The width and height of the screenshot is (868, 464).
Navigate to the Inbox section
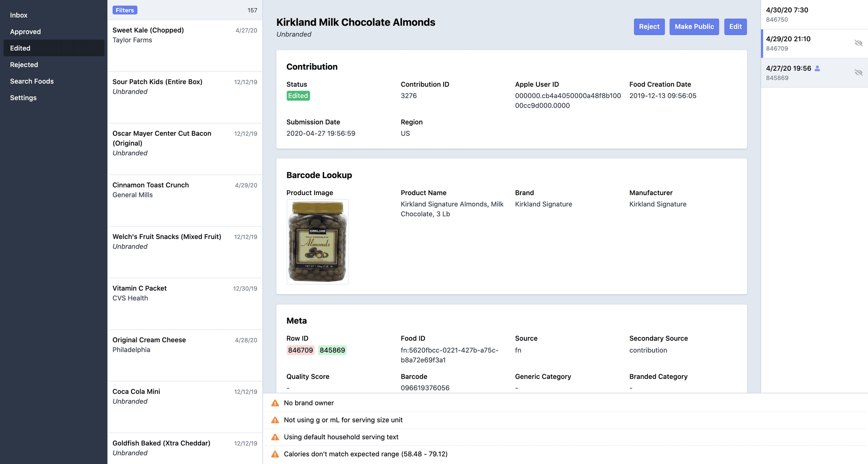(18, 15)
